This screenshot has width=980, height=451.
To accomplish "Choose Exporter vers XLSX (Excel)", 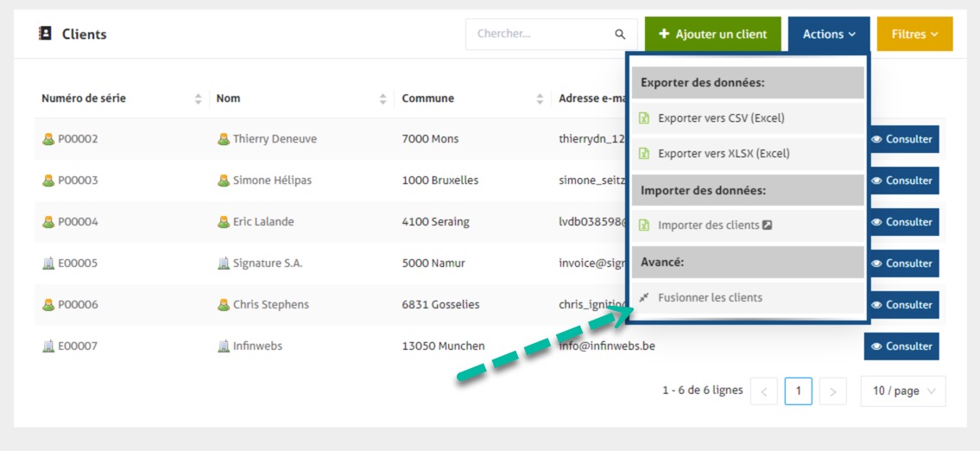I will pos(723,154).
